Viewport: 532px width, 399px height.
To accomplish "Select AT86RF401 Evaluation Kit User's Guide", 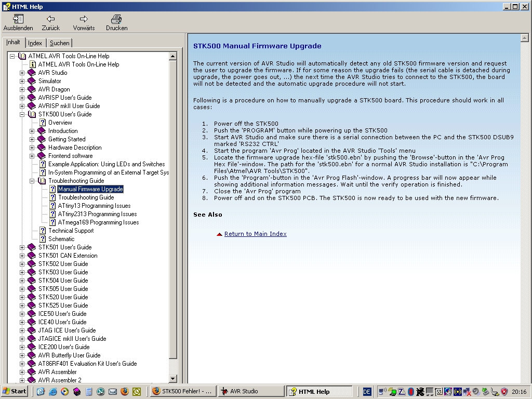I will 87,364.
